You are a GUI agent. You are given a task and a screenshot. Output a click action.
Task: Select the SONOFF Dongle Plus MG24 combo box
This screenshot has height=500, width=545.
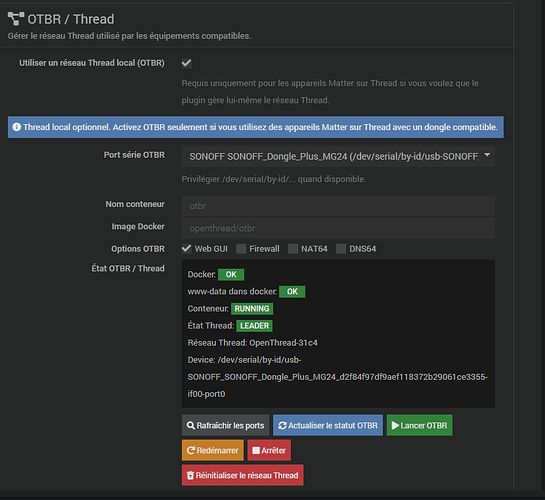pyautogui.click(x=338, y=157)
